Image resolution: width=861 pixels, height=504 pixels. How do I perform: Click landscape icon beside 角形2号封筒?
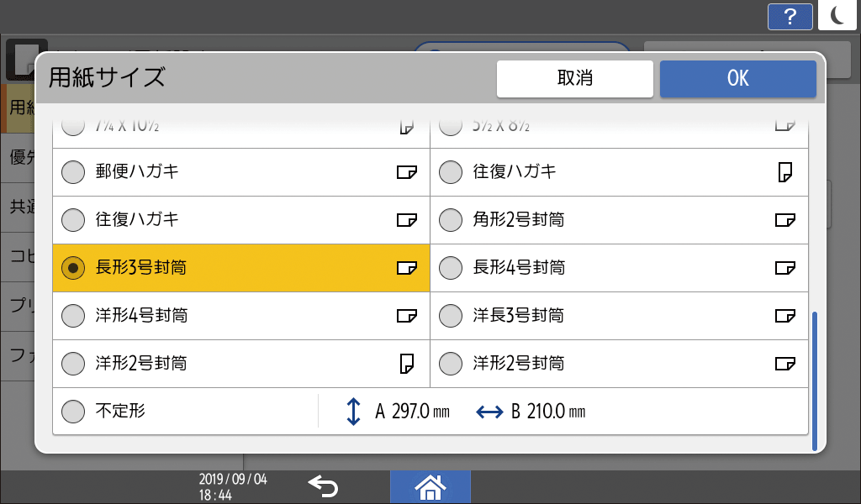tap(784, 221)
